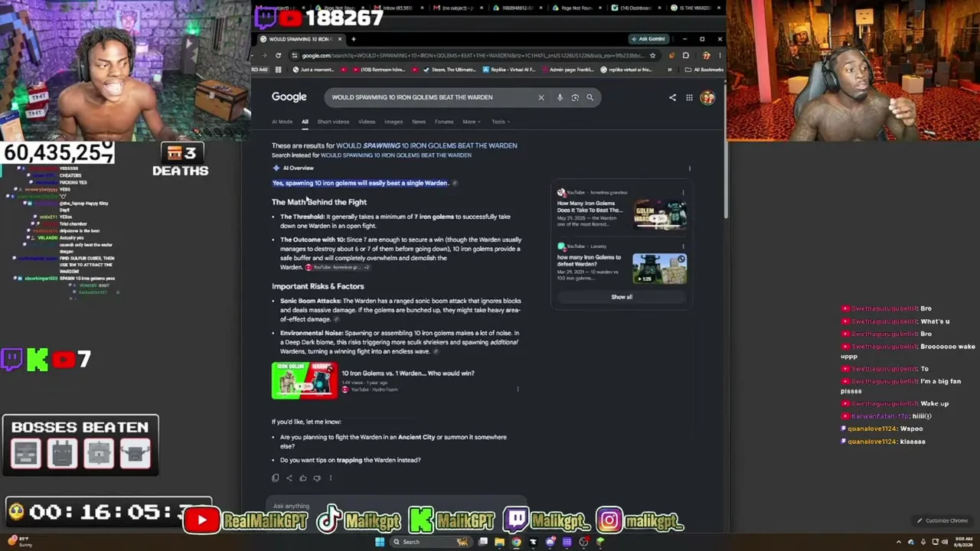The width and height of the screenshot is (980, 551).
Task: Switch to the Videos tab
Action: 367,122
